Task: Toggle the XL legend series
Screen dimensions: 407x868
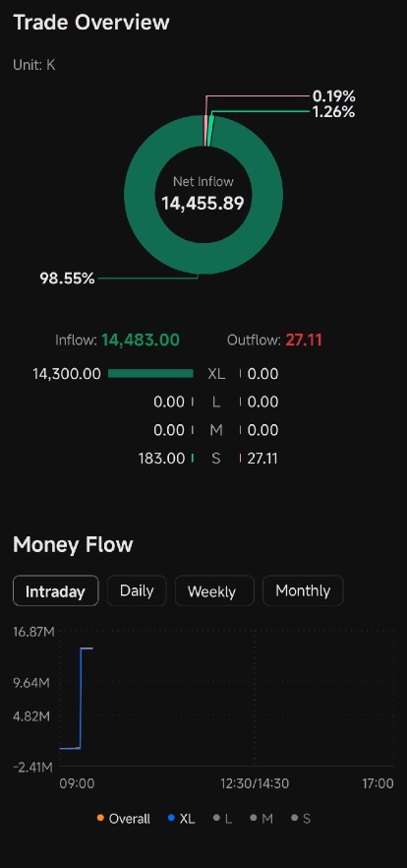Action: (181, 818)
